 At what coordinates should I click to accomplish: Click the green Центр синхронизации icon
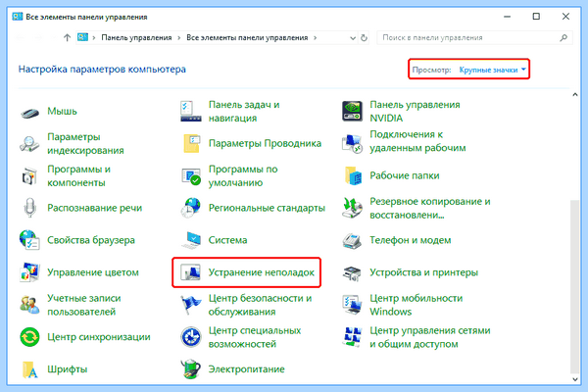(29, 337)
